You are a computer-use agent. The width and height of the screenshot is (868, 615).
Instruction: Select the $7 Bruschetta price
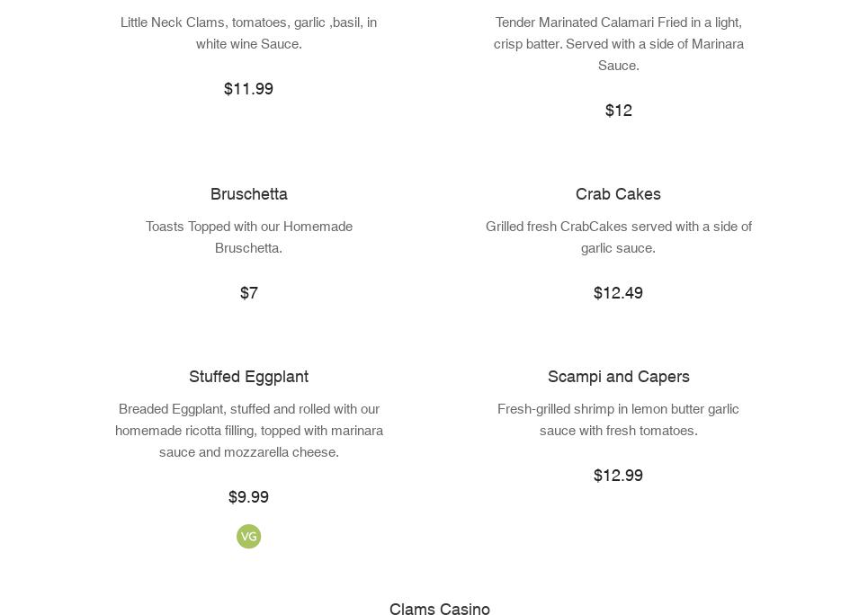(x=249, y=293)
